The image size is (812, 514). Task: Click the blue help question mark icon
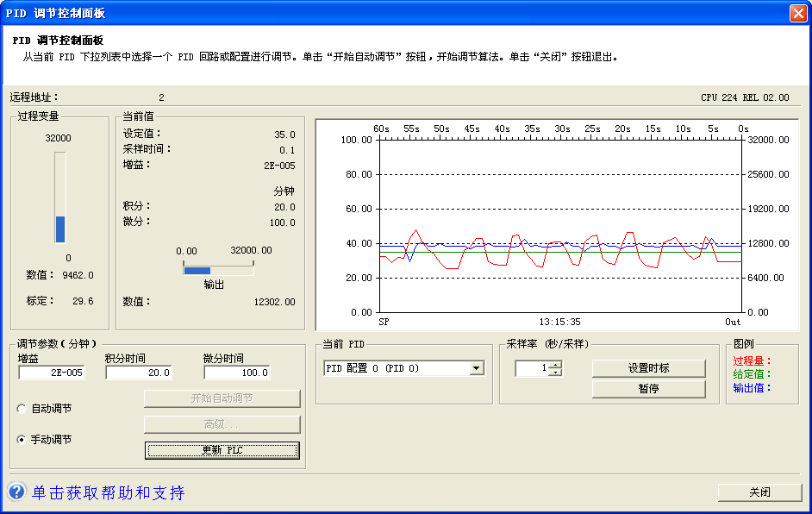pos(16,492)
